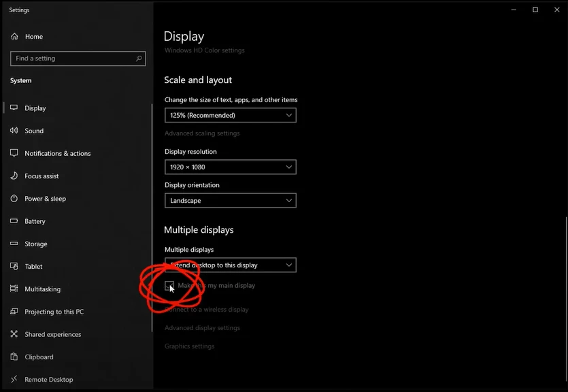568x392 pixels.
Task: Click the Battery icon
Action: (14, 220)
